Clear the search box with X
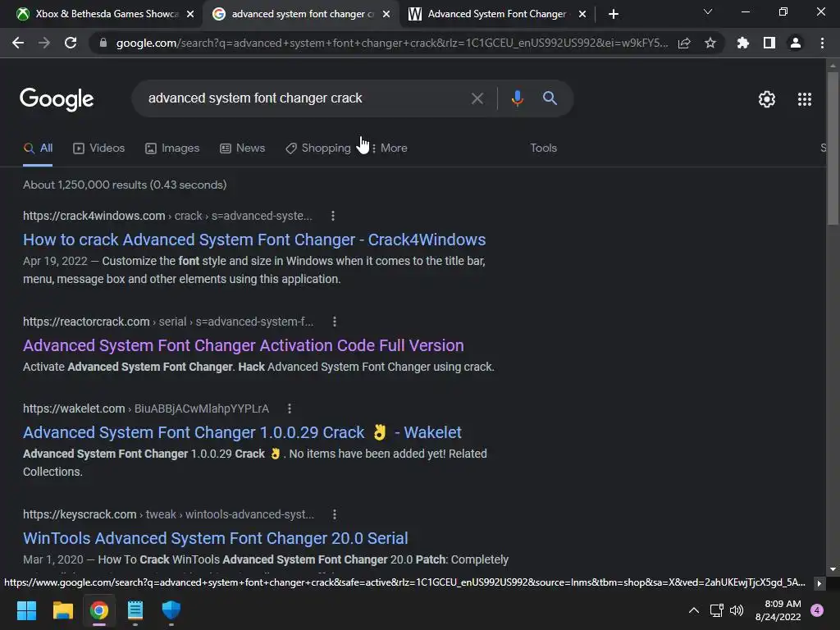The height and width of the screenshot is (630, 840). coord(477,98)
